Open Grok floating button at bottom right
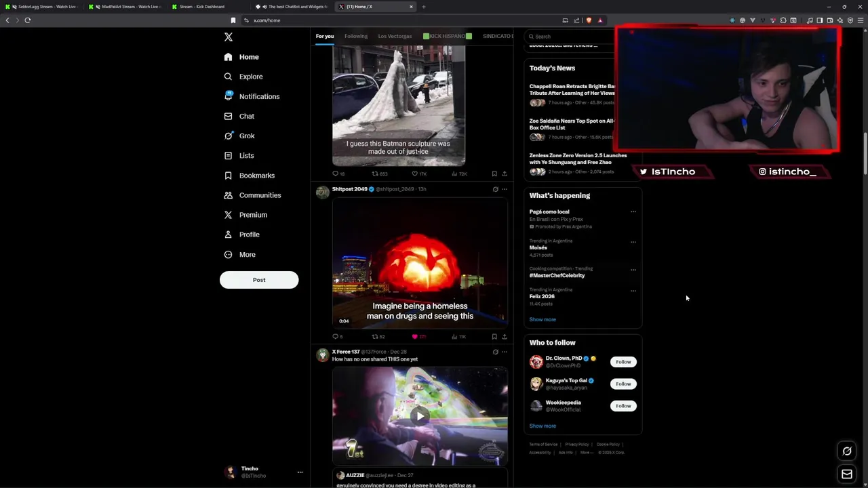This screenshot has width=868, height=488. 847,451
